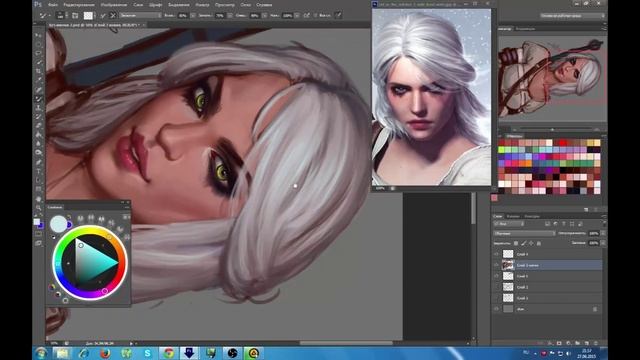Open Layers panel flyout menu

click(x=604, y=216)
